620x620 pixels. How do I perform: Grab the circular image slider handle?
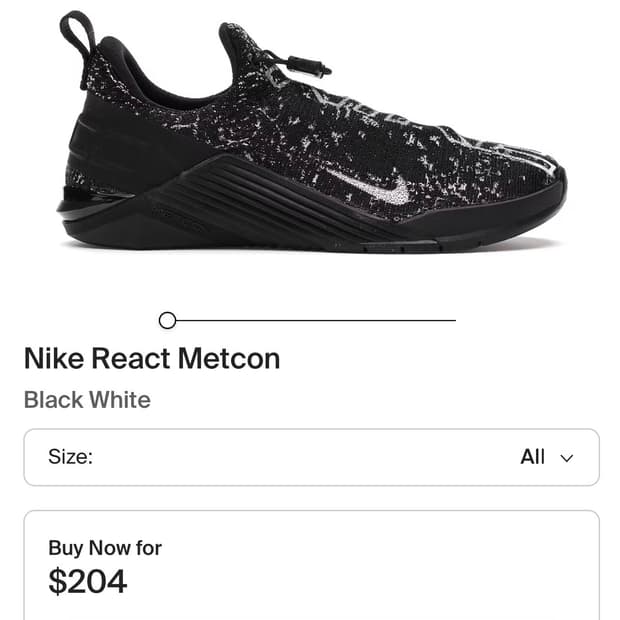coord(167,320)
